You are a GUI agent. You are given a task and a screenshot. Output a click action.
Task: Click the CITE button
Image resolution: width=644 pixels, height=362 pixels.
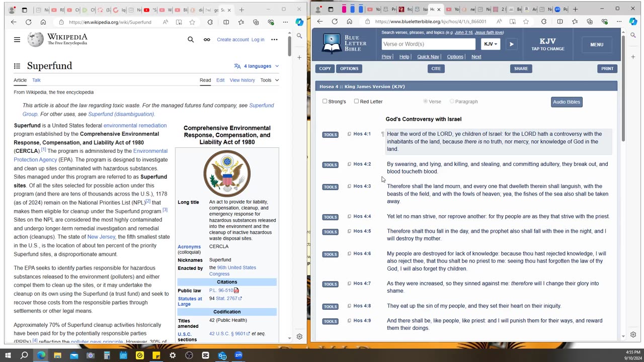[x=436, y=68]
